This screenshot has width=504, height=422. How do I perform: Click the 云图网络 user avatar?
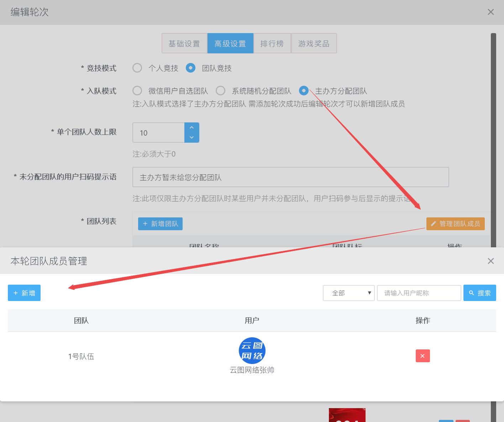pos(252,350)
